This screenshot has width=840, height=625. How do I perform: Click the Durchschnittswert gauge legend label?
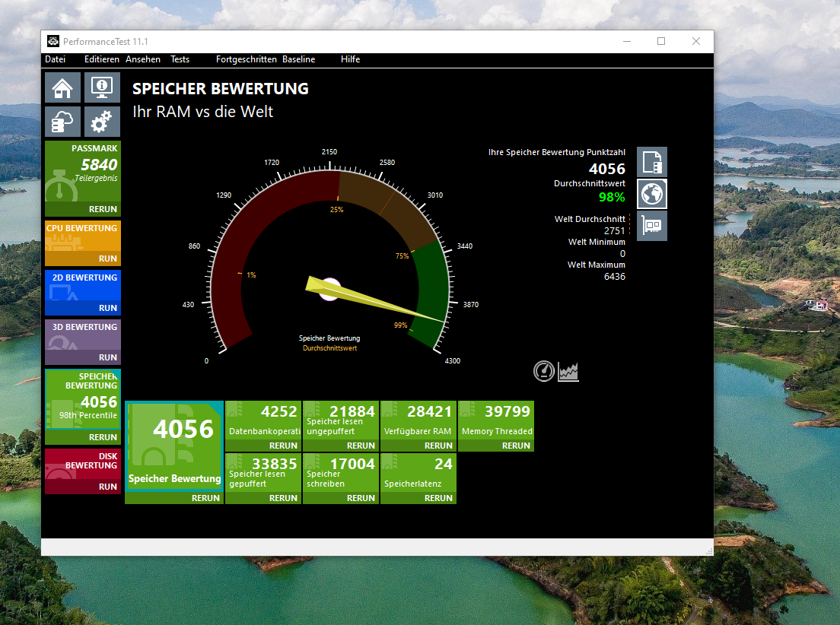coord(329,348)
